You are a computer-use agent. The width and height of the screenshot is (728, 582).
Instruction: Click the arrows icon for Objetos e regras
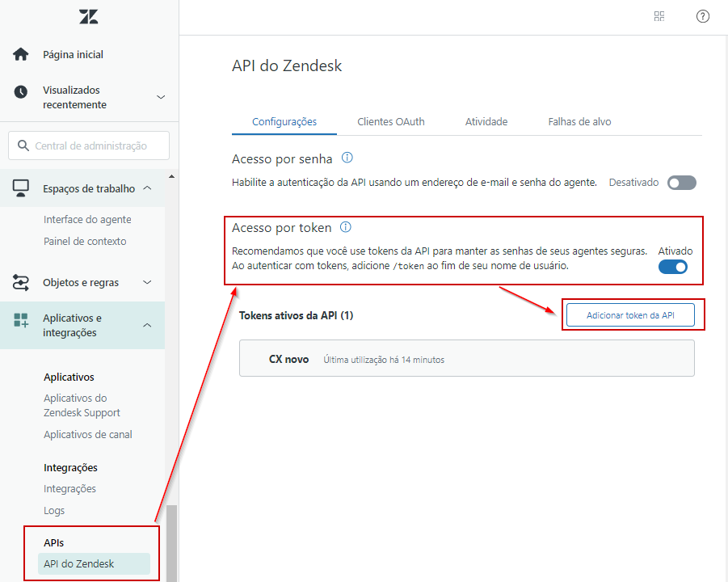(20, 282)
